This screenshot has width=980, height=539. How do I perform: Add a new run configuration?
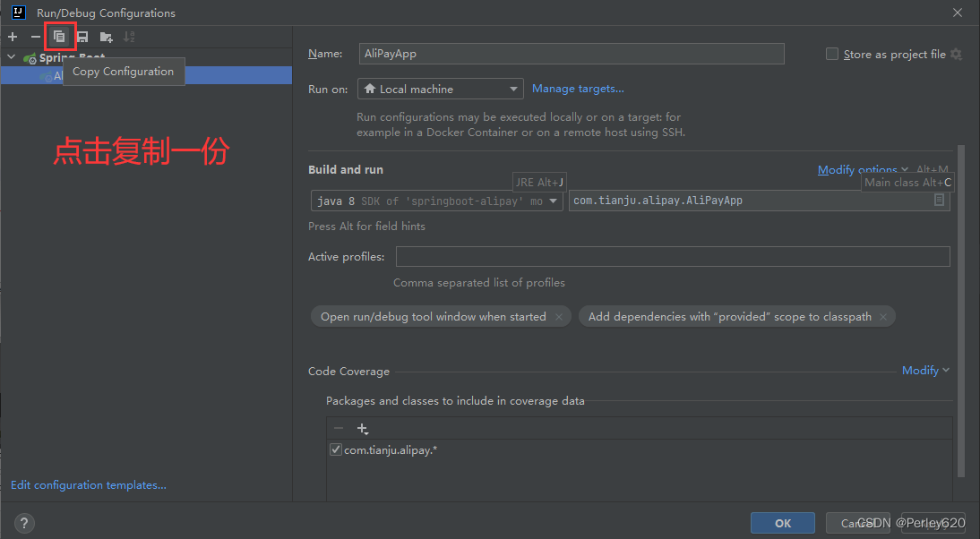point(13,37)
